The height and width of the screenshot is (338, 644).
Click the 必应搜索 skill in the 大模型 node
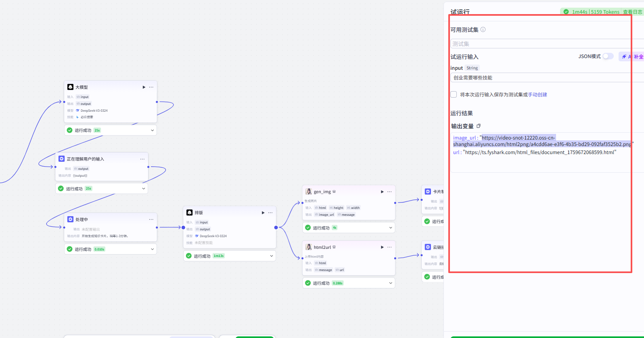87,117
